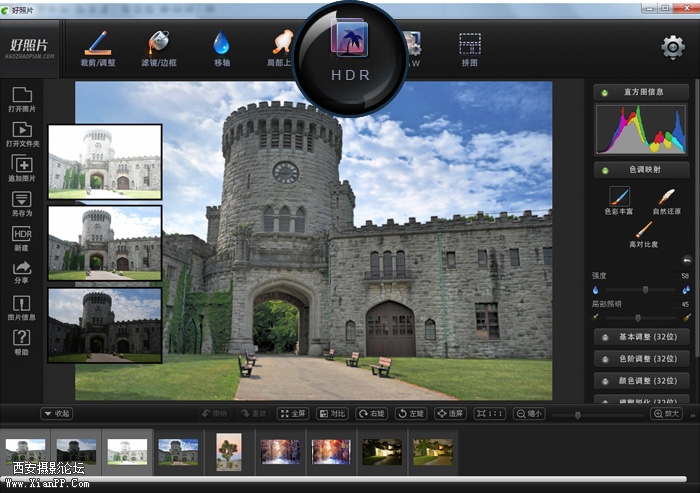Image resolution: width=700 pixels, height=493 pixels.
Task: Click the 右旋 rotate right button
Action: pos(372,413)
